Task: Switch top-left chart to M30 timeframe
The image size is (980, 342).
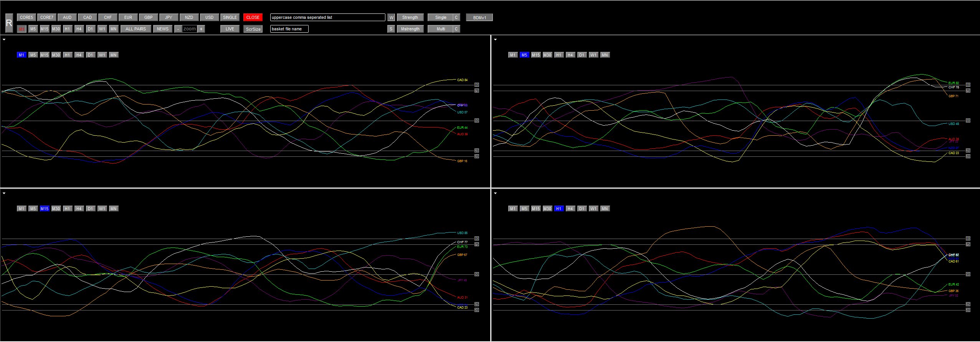Action: pos(56,55)
